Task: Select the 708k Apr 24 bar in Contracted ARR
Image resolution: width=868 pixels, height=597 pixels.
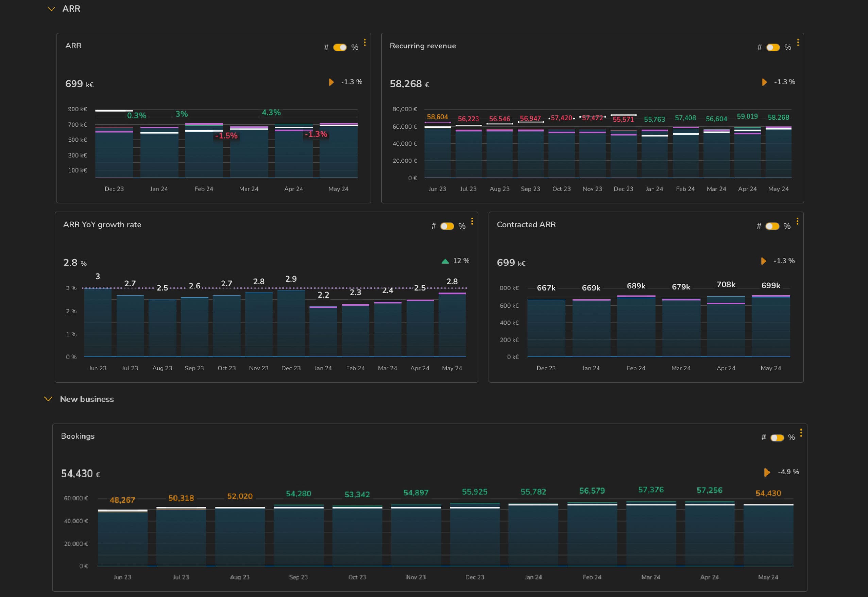Action: click(726, 329)
